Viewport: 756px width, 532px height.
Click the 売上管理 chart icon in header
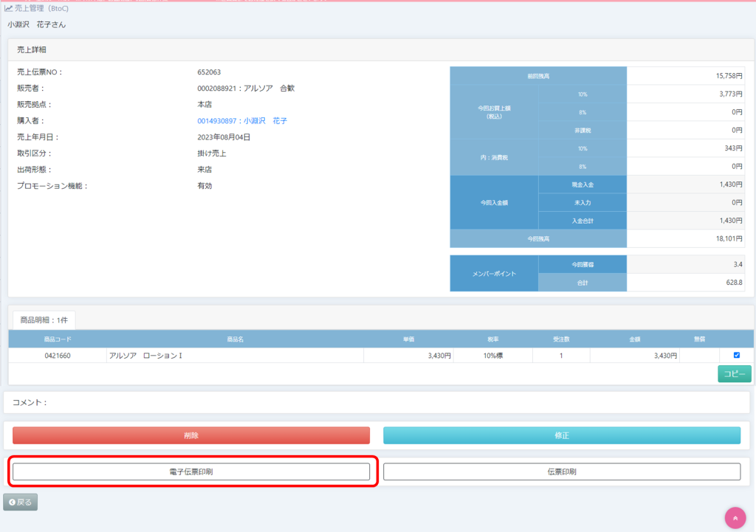click(x=9, y=8)
